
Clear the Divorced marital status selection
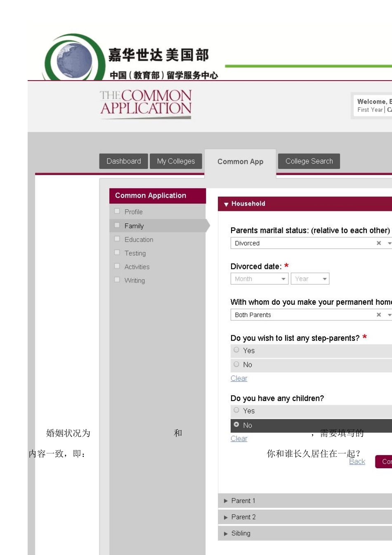[x=378, y=243]
